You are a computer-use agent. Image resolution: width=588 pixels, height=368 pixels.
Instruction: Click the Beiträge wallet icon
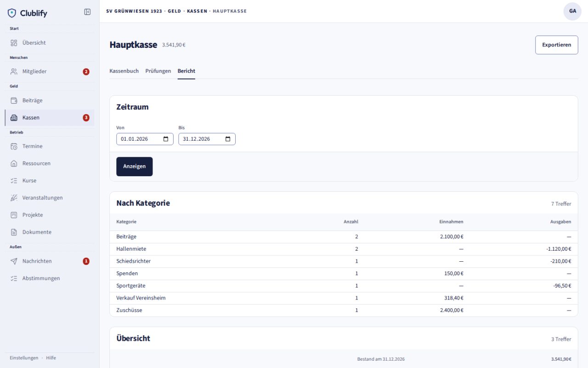tap(14, 100)
